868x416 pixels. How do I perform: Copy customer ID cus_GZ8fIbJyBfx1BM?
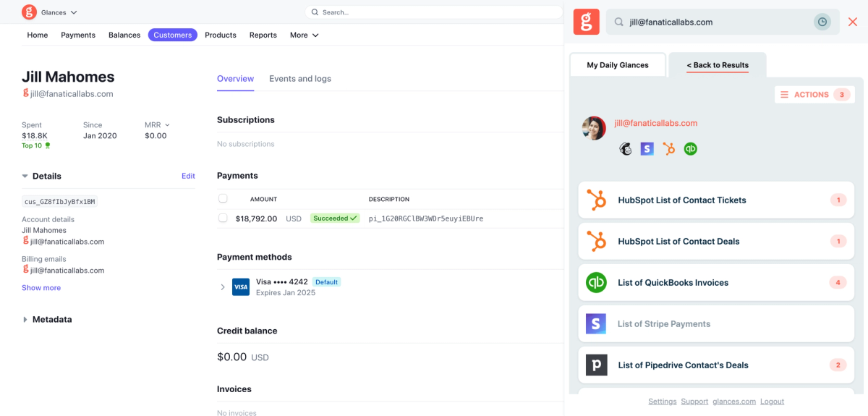click(60, 202)
